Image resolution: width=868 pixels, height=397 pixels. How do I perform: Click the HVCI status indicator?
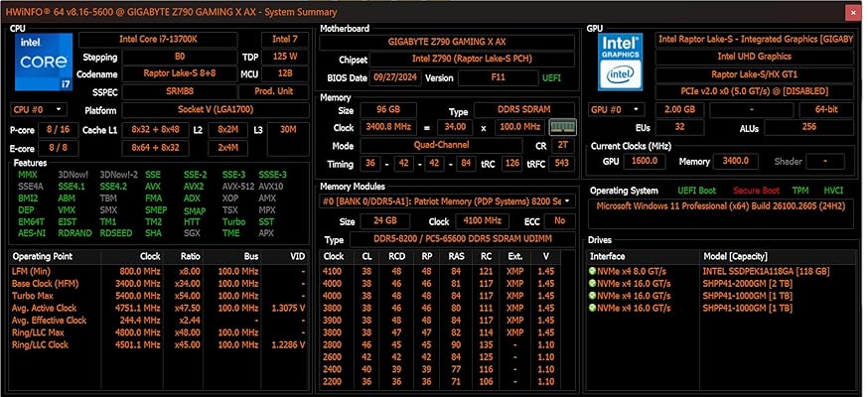(x=834, y=190)
